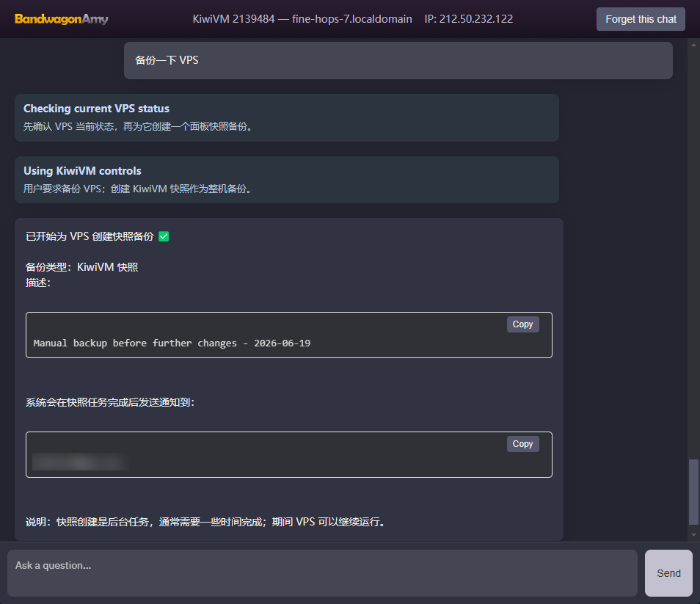This screenshot has width=700, height=604.
Task: Click the 说明 note about snapshot background task
Action: tap(206, 522)
